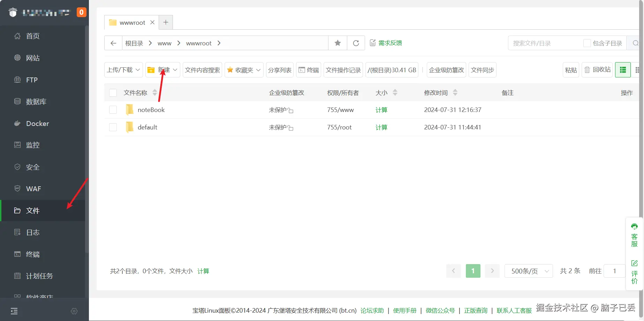
Task: Select the 安全 shield icon in sidebar
Action: pos(17,167)
